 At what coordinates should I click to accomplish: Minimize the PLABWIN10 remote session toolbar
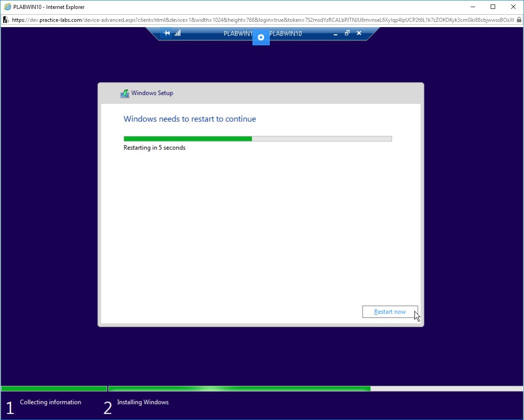[x=336, y=33]
